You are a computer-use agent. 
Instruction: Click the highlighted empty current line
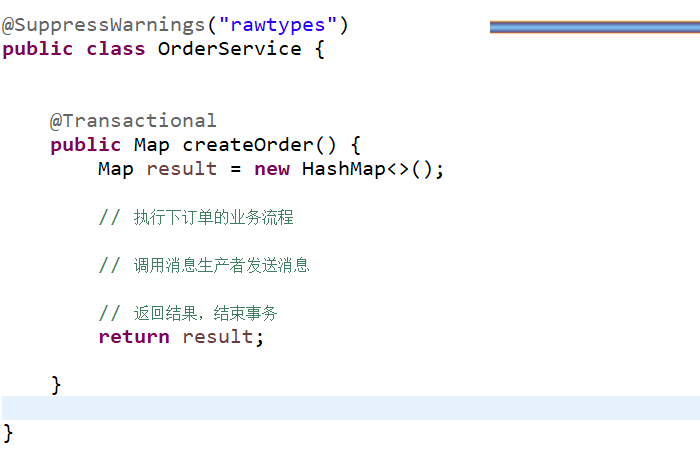coord(351,408)
